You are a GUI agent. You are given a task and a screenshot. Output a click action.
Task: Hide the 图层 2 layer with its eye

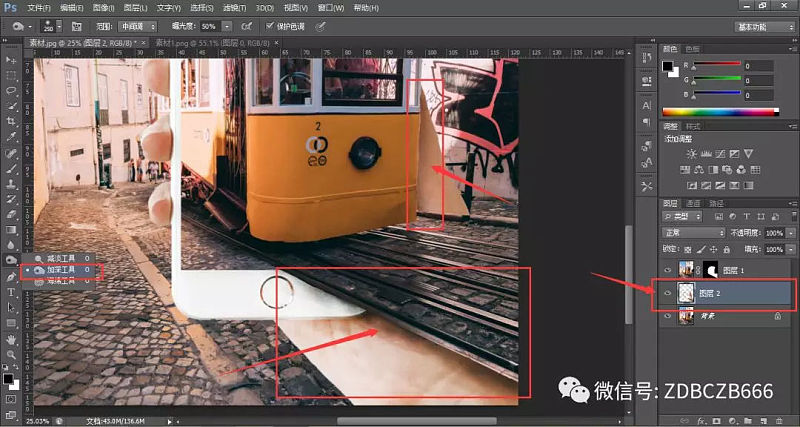tap(667, 293)
